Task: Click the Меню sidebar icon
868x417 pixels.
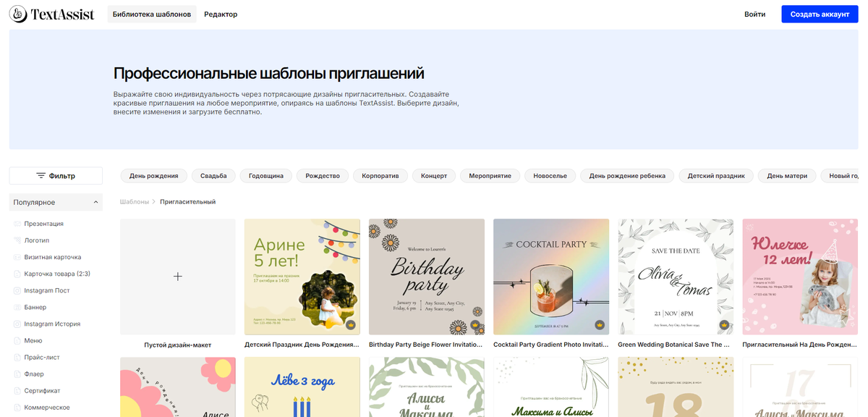Action: click(18, 340)
